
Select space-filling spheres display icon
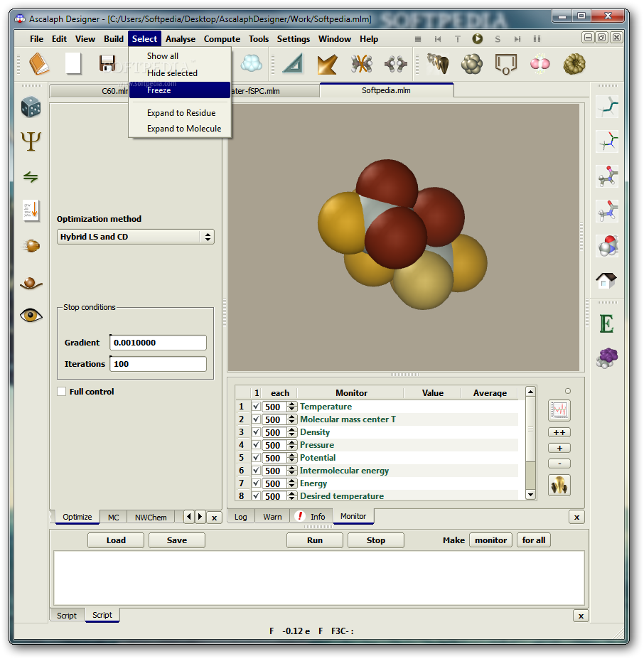click(x=608, y=245)
